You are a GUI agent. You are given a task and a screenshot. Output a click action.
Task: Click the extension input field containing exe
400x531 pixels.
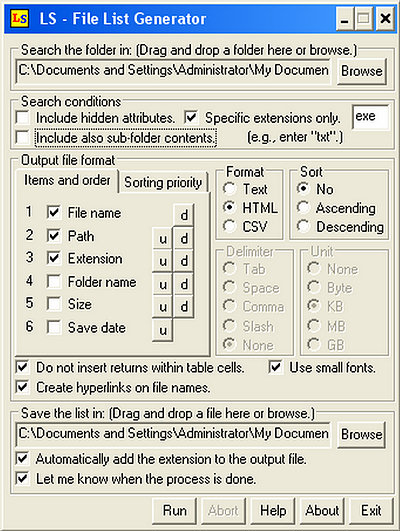[371, 116]
